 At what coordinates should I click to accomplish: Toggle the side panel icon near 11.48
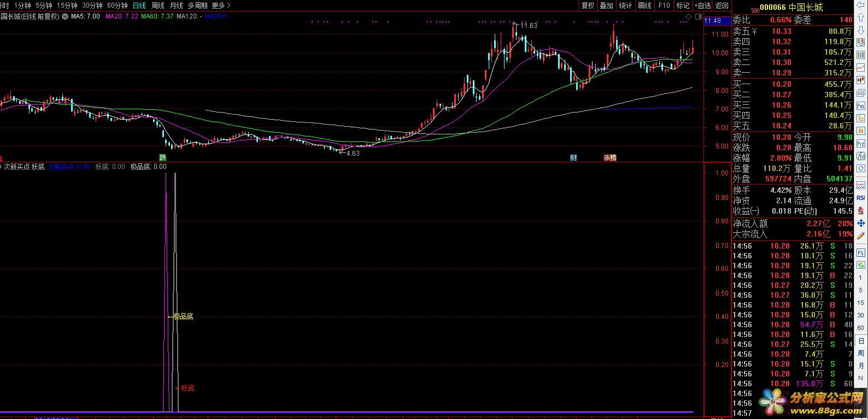point(699,17)
